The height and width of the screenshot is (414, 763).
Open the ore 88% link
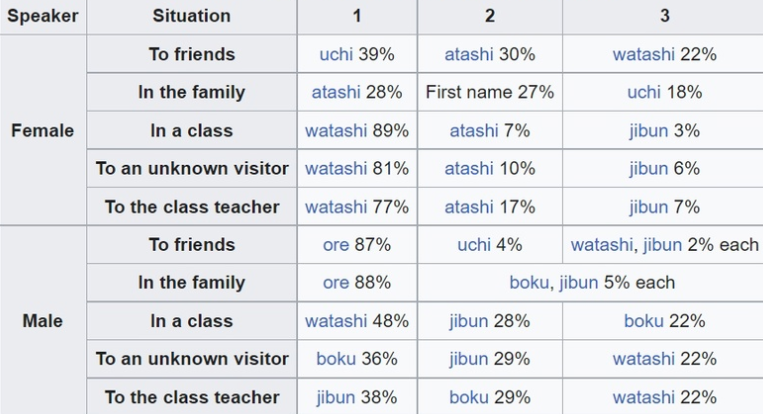click(x=336, y=283)
